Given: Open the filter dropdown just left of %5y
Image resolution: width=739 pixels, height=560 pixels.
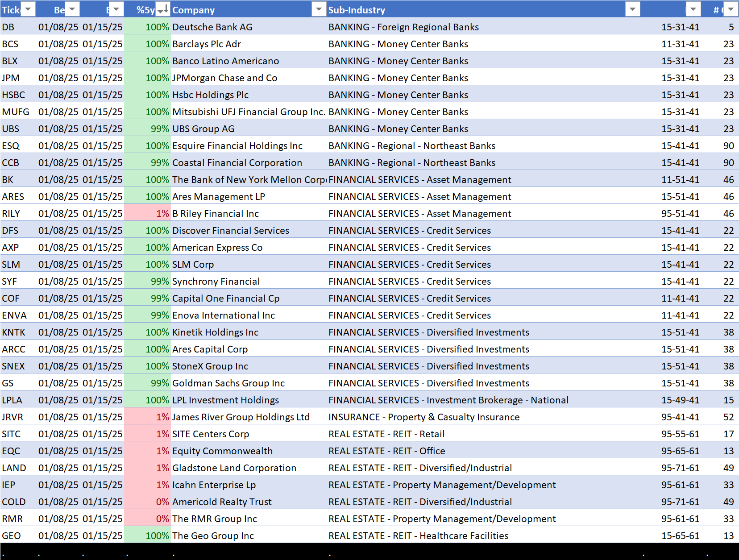Looking at the screenshot, I should [x=116, y=9].
